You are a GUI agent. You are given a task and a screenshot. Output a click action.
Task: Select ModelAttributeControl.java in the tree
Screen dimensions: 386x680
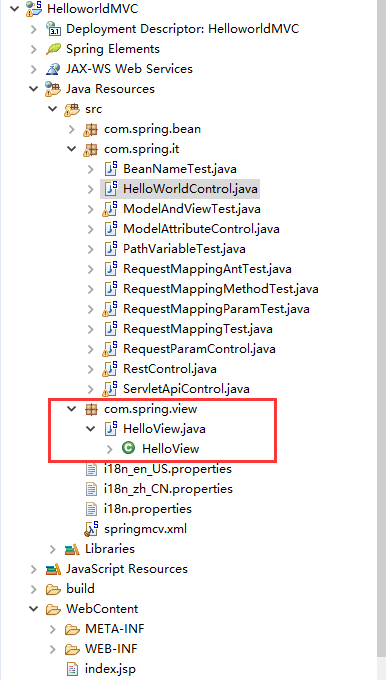pyautogui.click(x=201, y=229)
